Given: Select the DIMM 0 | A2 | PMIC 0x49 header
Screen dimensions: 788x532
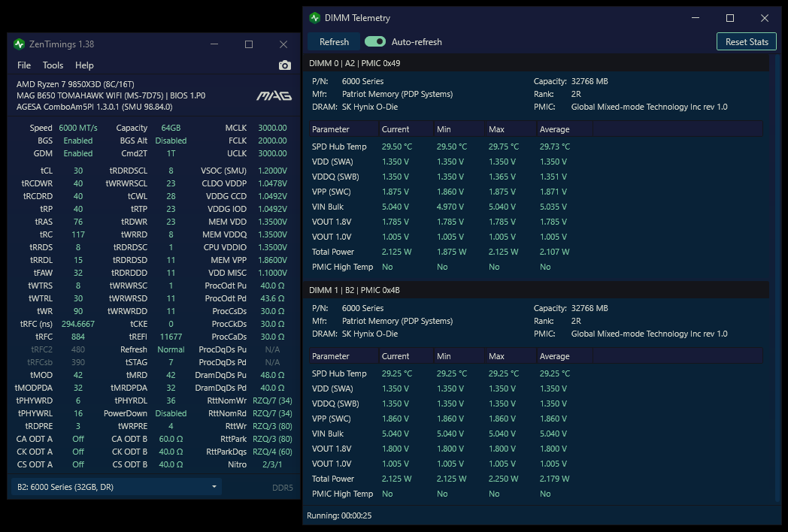Looking at the screenshot, I should [538, 63].
